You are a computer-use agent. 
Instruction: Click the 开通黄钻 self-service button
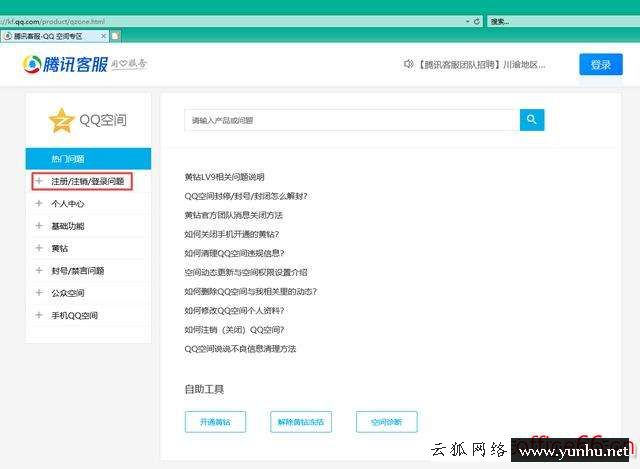(x=215, y=422)
